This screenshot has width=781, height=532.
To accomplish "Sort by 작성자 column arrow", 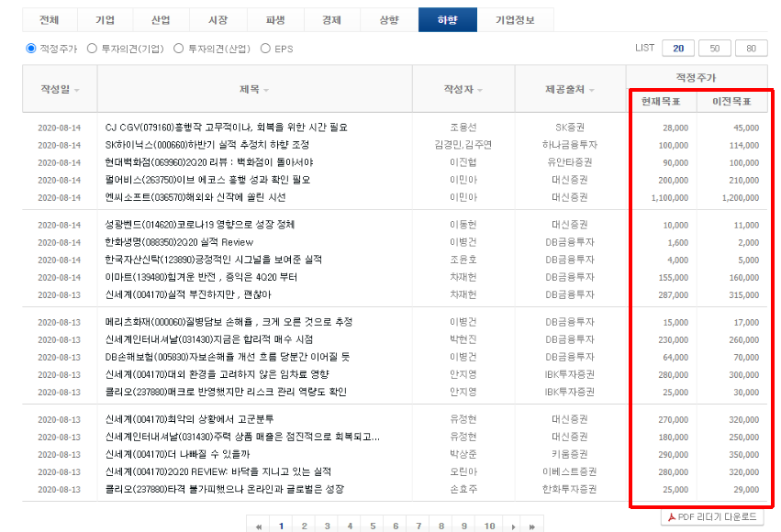I will [480, 90].
